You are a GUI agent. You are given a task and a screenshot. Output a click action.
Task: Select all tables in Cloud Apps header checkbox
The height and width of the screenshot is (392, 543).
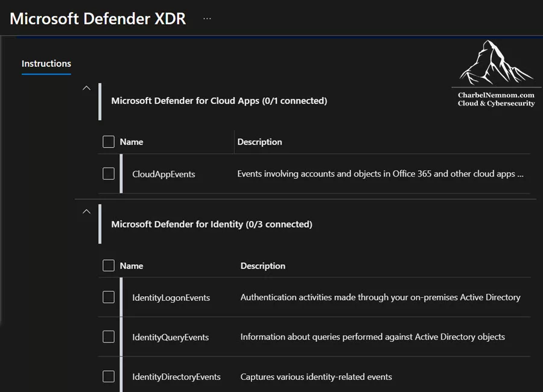pyautogui.click(x=109, y=142)
